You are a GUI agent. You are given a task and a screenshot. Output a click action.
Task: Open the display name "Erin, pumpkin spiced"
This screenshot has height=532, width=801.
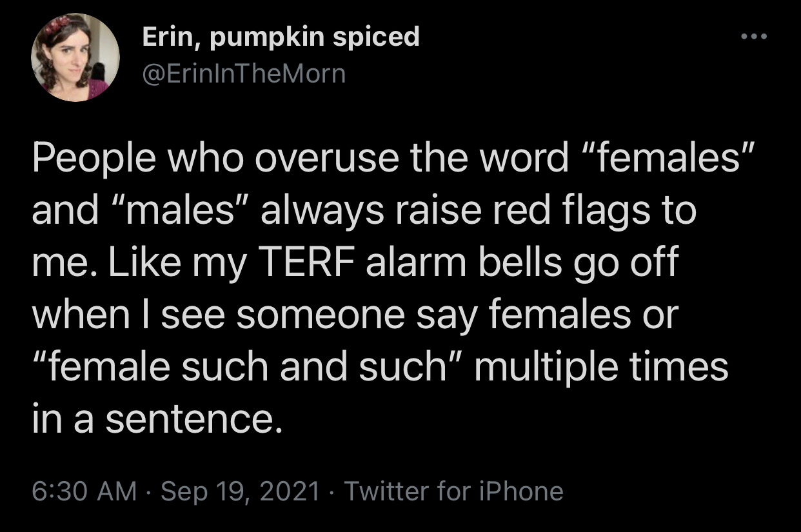click(281, 37)
